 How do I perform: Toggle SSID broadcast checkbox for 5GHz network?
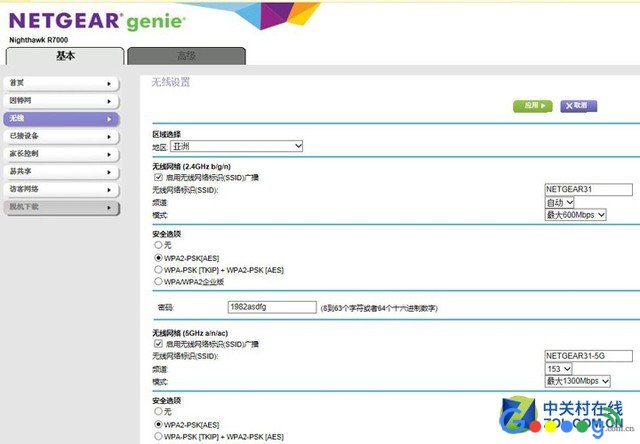click(x=158, y=344)
